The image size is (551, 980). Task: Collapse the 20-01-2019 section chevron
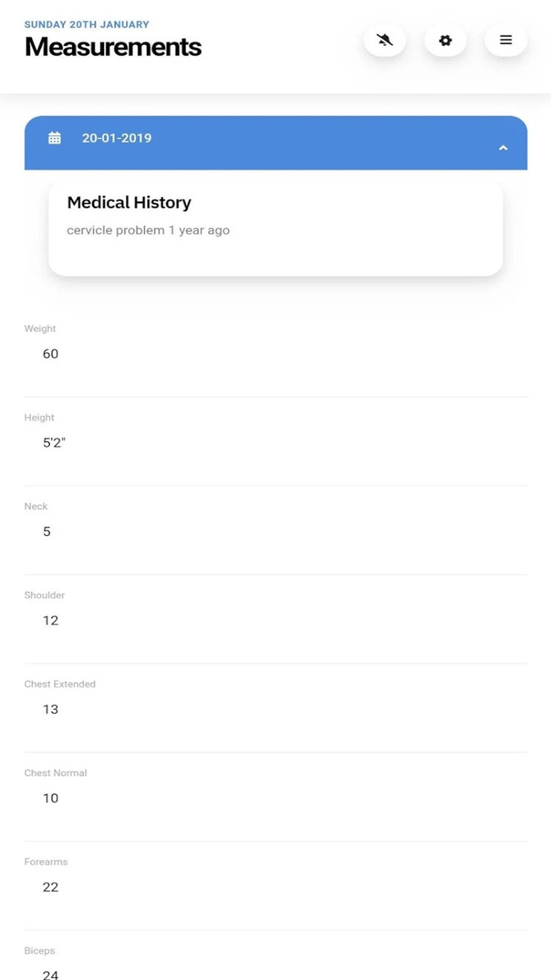pyautogui.click(x=503, y=148)
